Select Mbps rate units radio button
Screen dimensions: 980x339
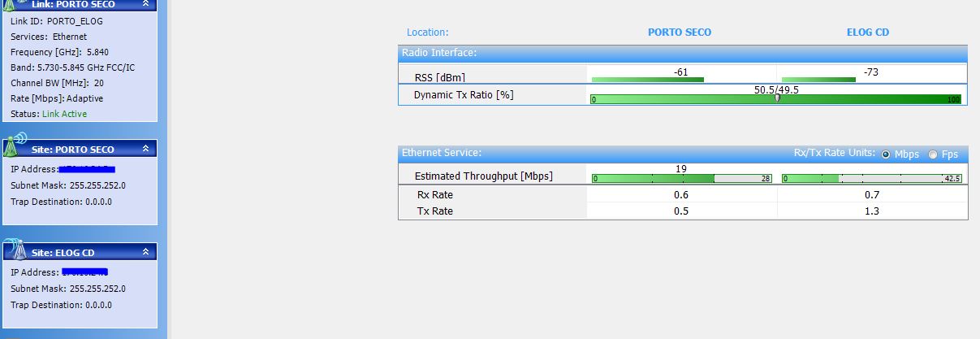pyautogui.click(x=886, y=154)
